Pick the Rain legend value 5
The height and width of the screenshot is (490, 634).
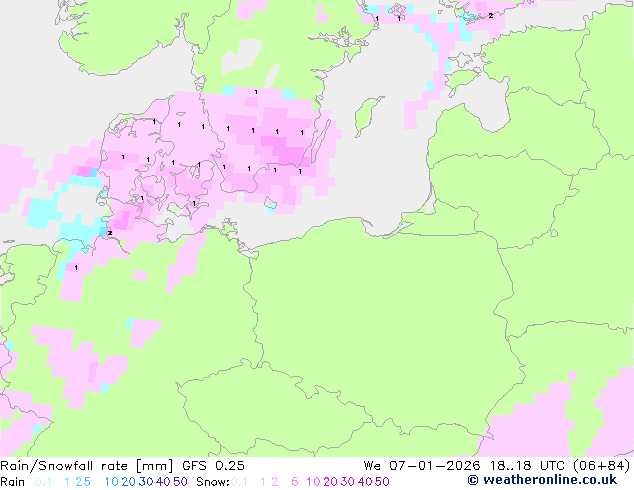point(87,482)
